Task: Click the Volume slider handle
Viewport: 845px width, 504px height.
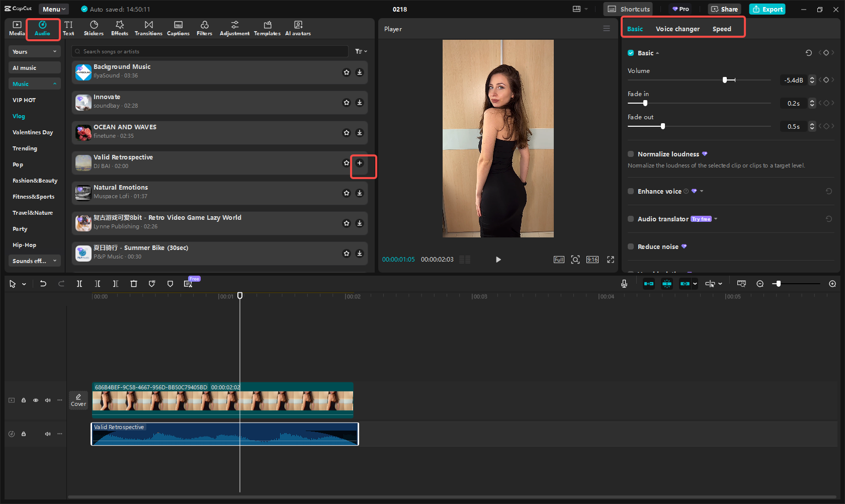Action: [x=725, y=80]
